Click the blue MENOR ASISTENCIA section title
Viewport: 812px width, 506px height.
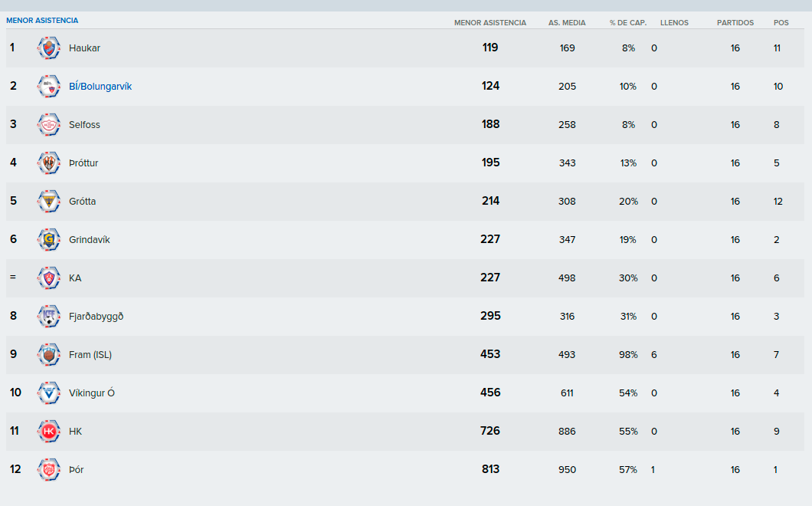[x=42, y=21]
